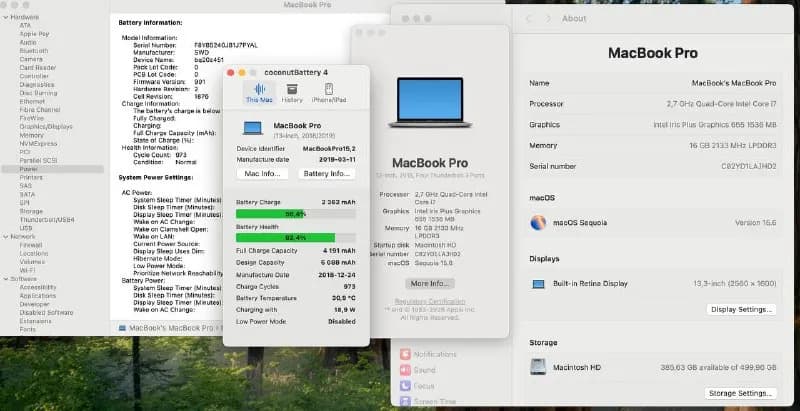Select USB in the hardware list

click(x=26, y=228)
